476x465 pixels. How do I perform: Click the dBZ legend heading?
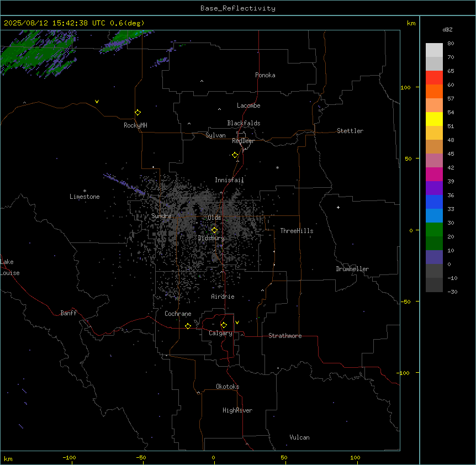tap(447, 29)
